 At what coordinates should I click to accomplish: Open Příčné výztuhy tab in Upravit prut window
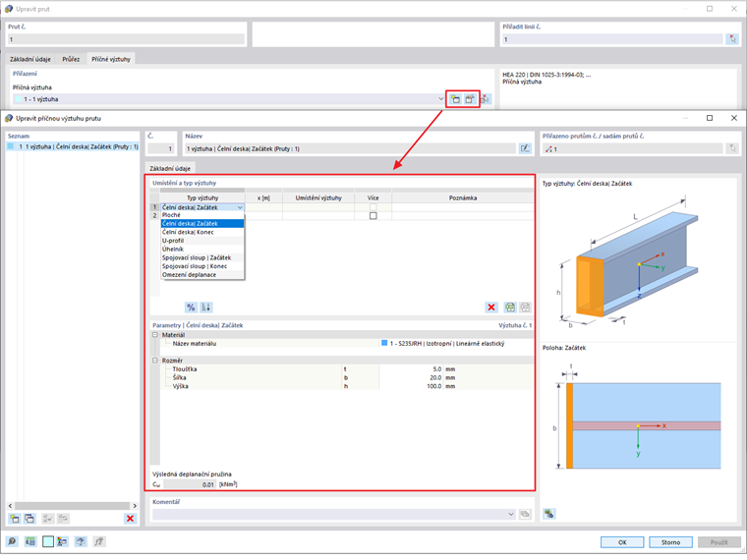[x=111, y=59]
